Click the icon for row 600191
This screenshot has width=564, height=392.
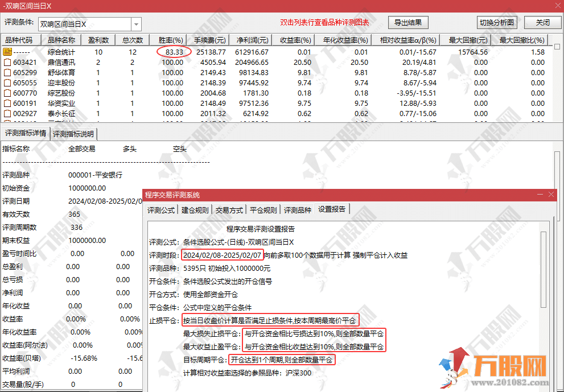7,103
